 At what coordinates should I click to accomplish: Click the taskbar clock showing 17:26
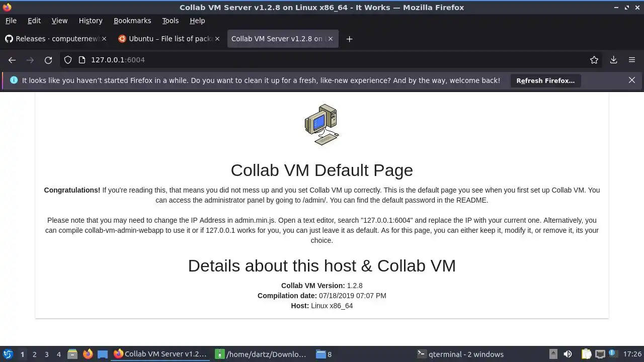[632, 354]
